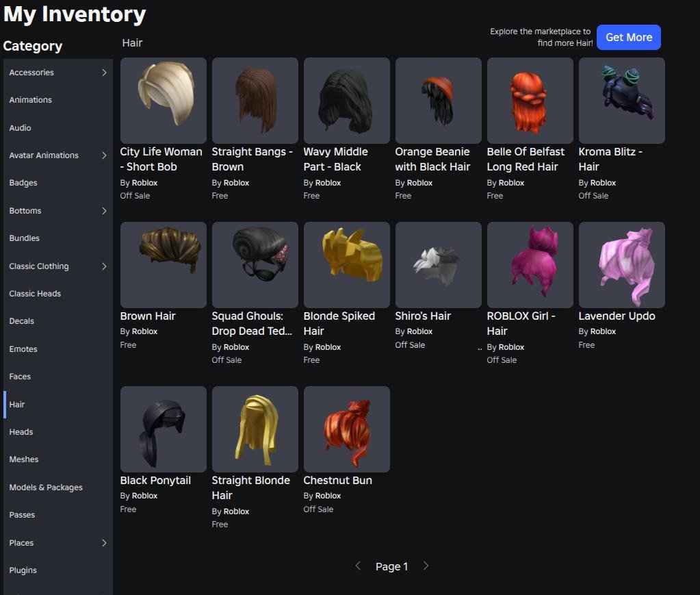
Task: Click Roblox creator link under Chestnut Bun
Action: tap(328, 496)
